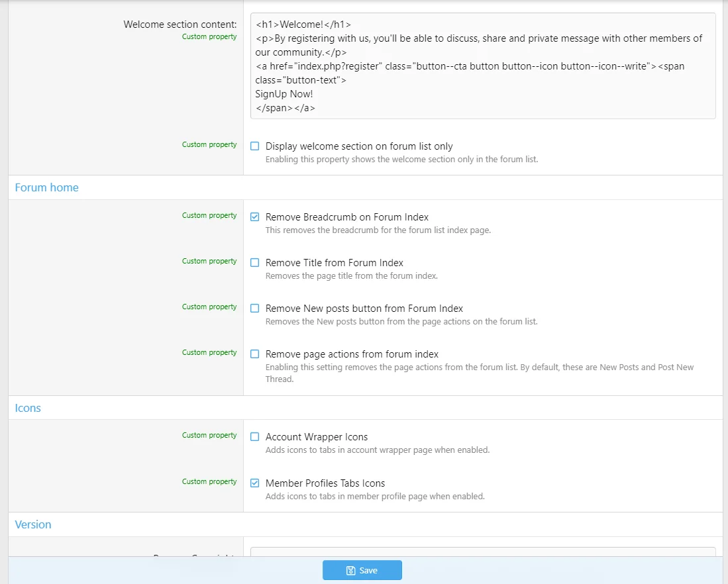Click Custom property tag under Welcome section content

209,37
